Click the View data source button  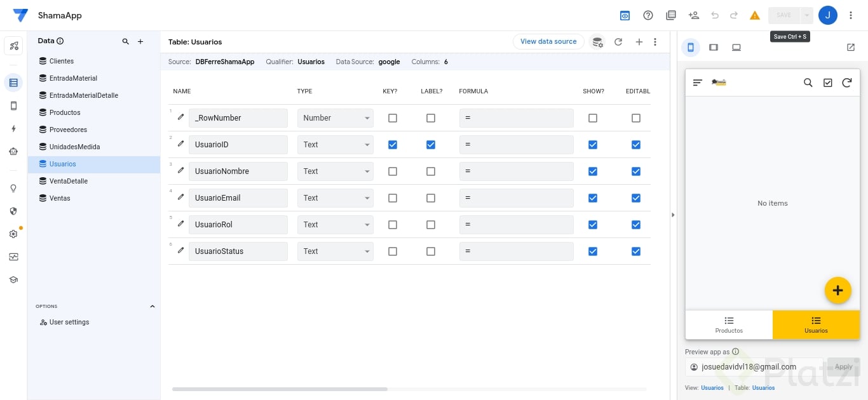(548, 41)
